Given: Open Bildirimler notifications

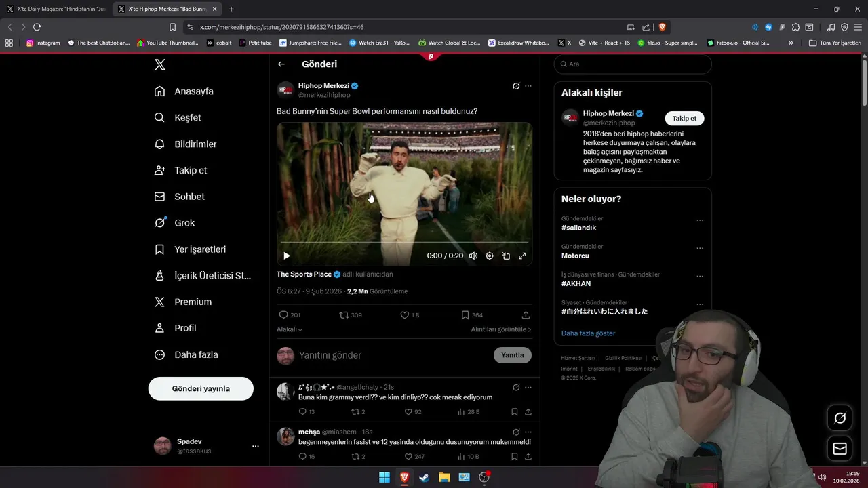Looking at the screenshot, I should (x=186, y=144).
